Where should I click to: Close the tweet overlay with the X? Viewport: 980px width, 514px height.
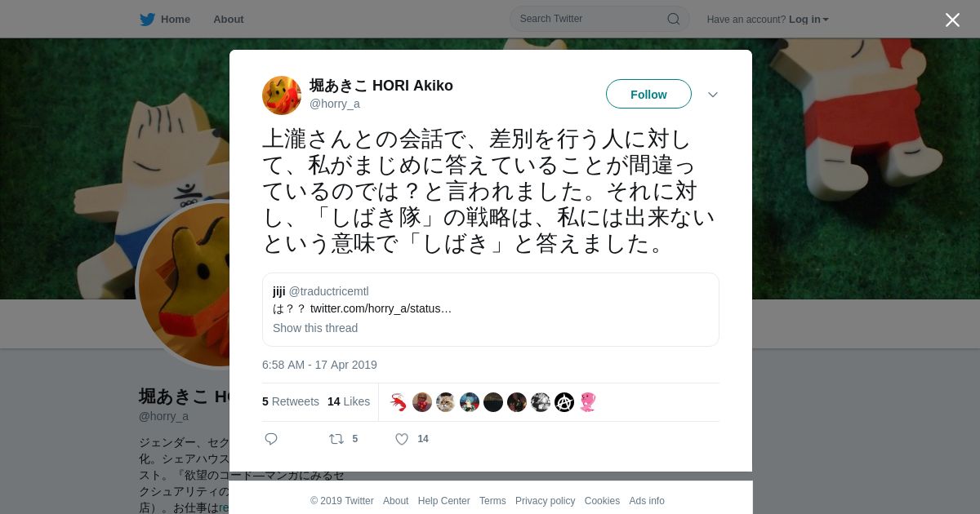[952, 20]
